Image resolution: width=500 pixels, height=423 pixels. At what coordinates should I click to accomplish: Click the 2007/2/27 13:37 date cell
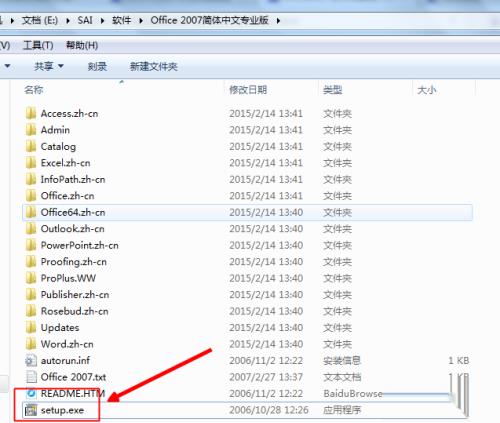(x=266, y=377)
